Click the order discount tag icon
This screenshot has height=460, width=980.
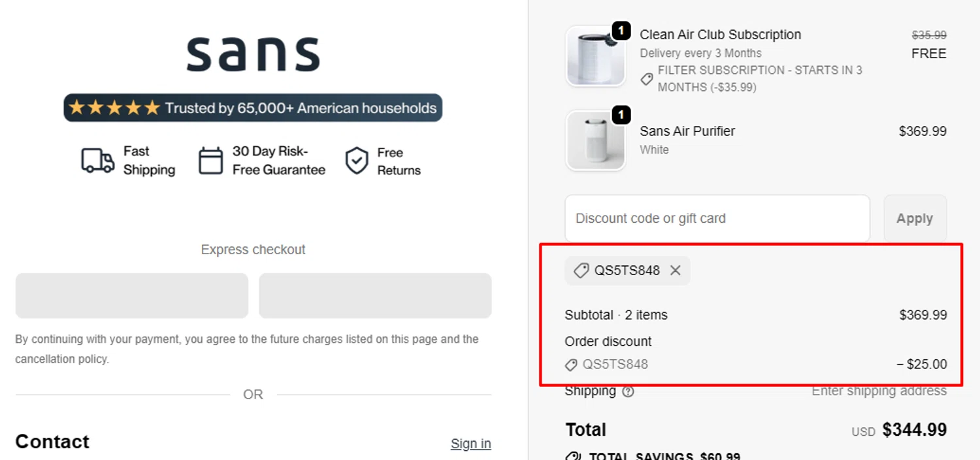pos(571,365)
